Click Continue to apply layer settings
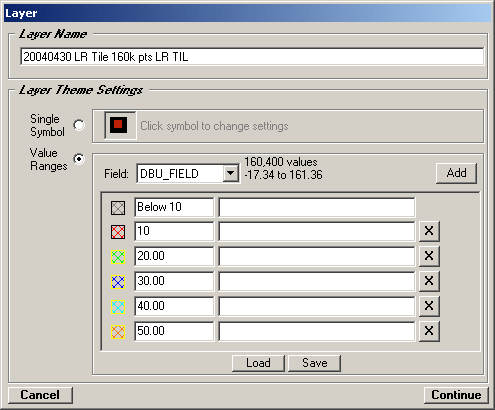This screenshot has width=495, height=410. tap(456, 395)
